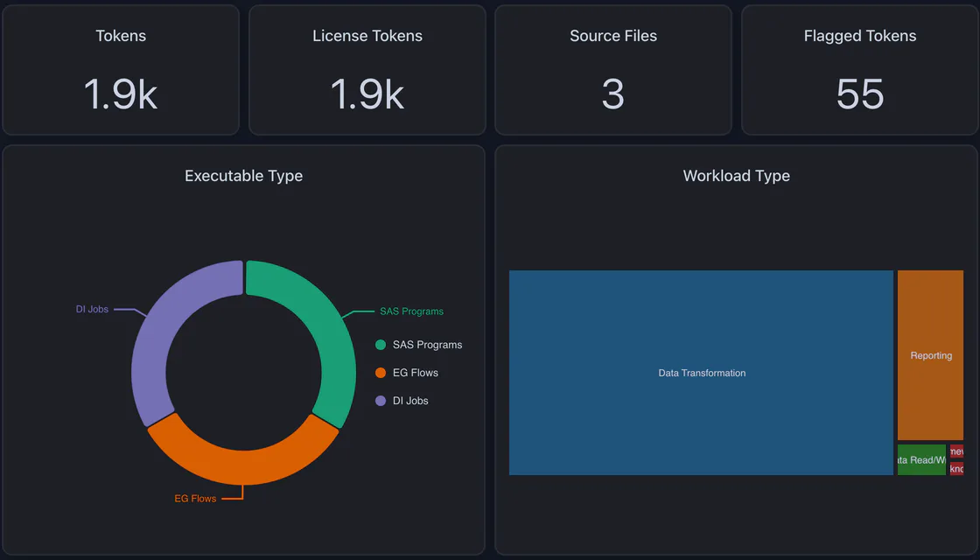Image resolution: width=980 pixels, height=560 pixels.
Task: Click the green SAS Programs legend dot
Action: point(381,345)
